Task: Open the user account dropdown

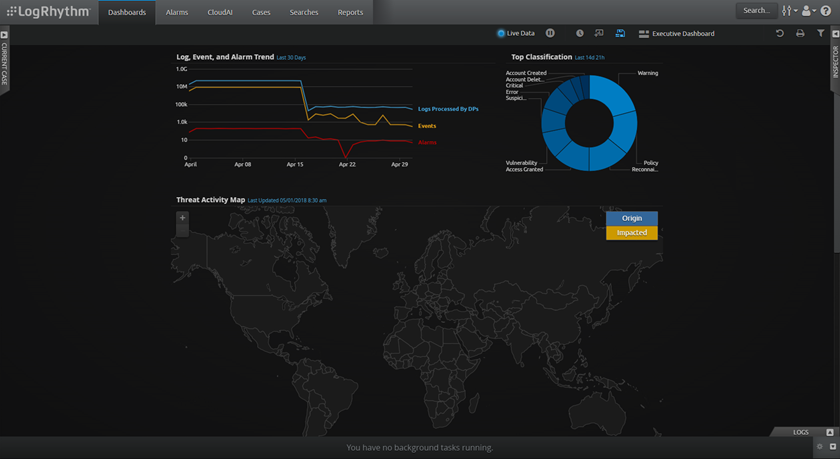Action: (x=808, y=11)
